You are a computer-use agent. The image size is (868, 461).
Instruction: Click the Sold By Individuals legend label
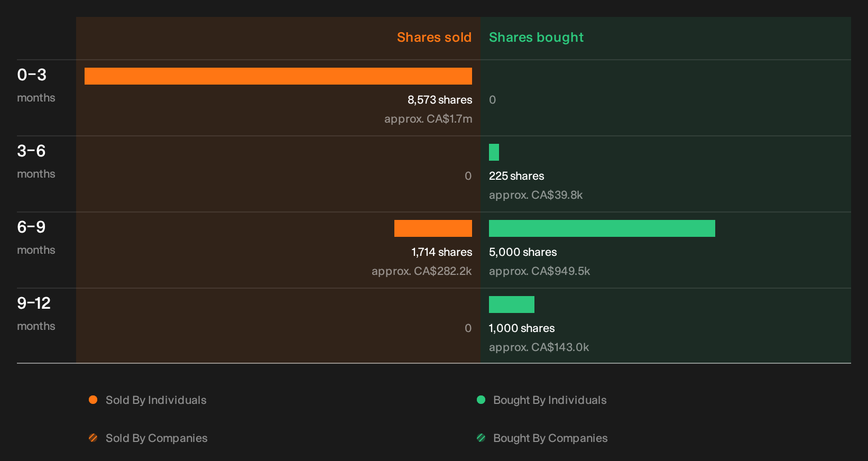pos(156,400)
